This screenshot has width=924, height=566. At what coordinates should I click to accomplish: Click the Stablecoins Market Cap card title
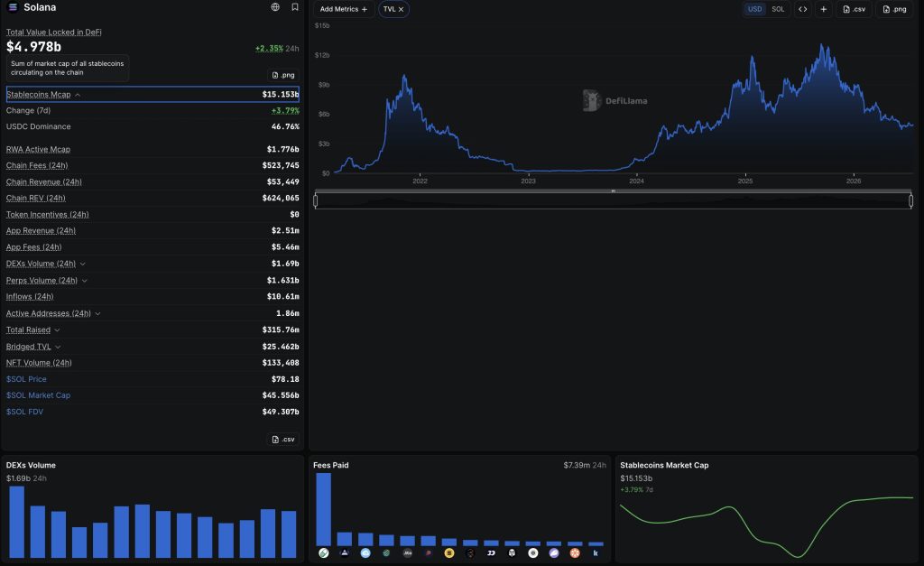664,465
